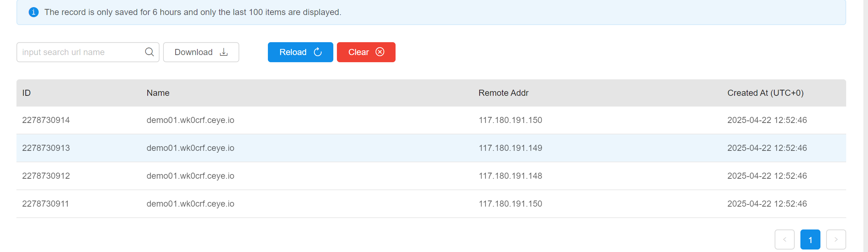The image size is (868, 252).
Task: Click the download arrow icon
Action: pyautogui.click(x=224, y=52)
